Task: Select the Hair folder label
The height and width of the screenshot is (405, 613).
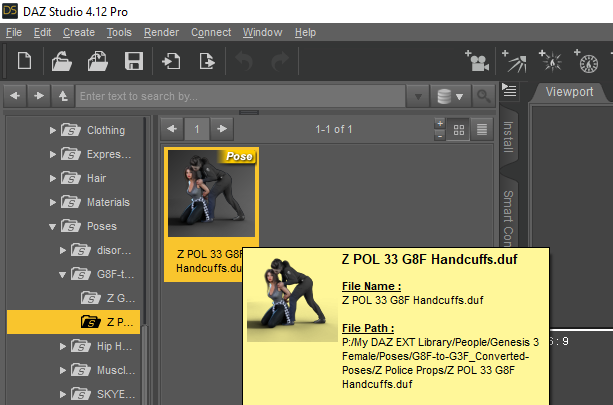Action: click(96, 178)
